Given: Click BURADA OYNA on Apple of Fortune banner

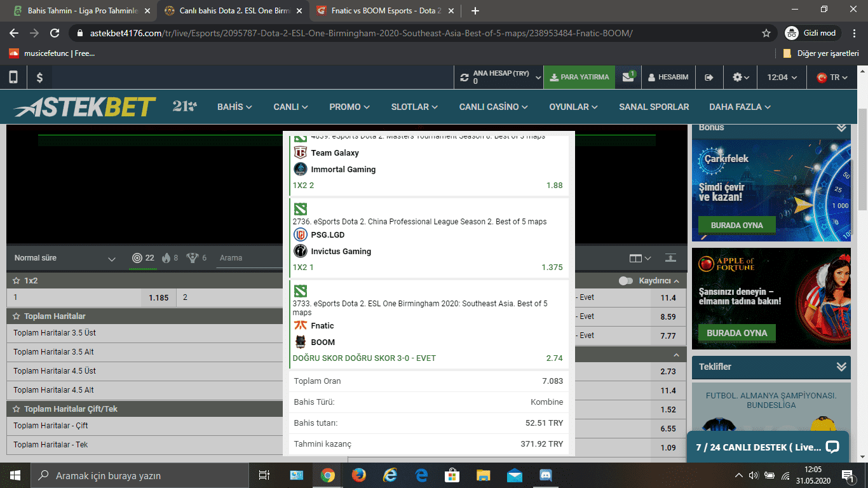Looking at the screenshot, I should 737,333.
